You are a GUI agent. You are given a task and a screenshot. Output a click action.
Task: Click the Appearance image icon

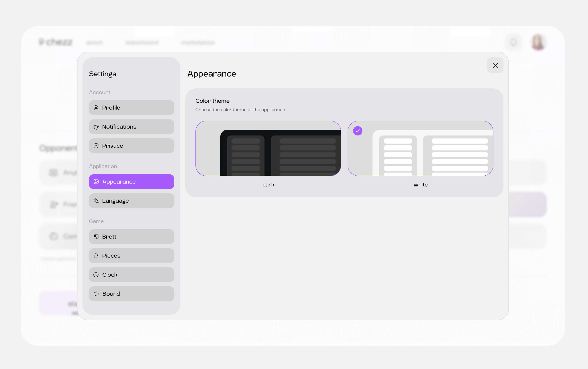click(96, 182)
